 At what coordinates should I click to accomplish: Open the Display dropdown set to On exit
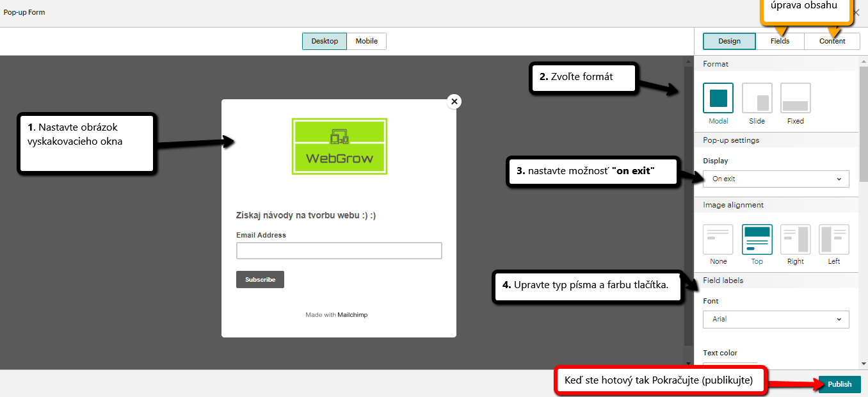click(x=776, y=179)
